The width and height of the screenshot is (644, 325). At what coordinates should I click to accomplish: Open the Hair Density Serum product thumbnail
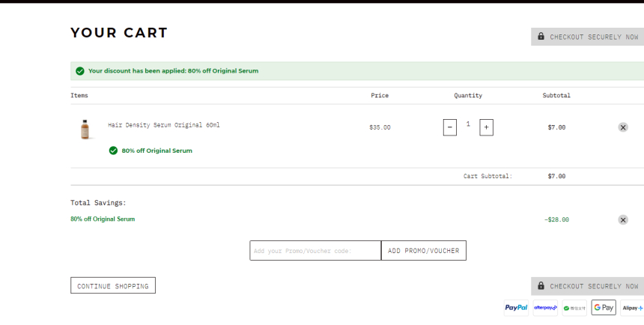[85, 129]
